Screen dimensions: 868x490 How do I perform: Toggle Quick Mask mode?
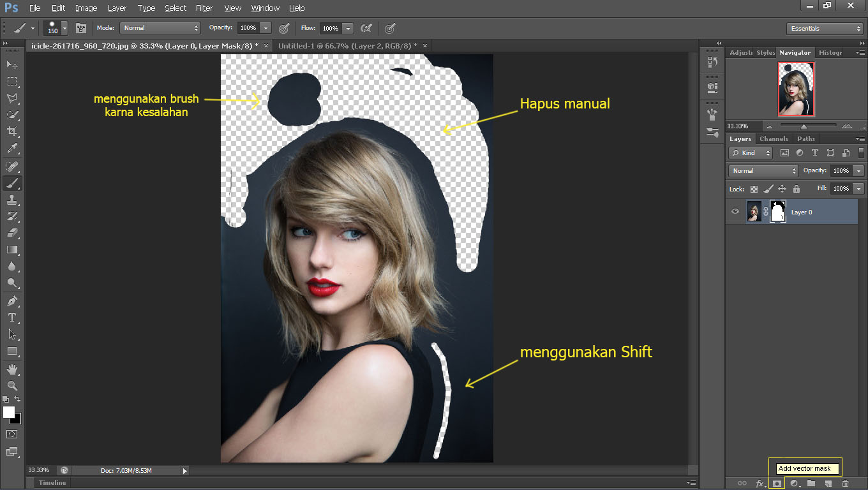[12, 434]
